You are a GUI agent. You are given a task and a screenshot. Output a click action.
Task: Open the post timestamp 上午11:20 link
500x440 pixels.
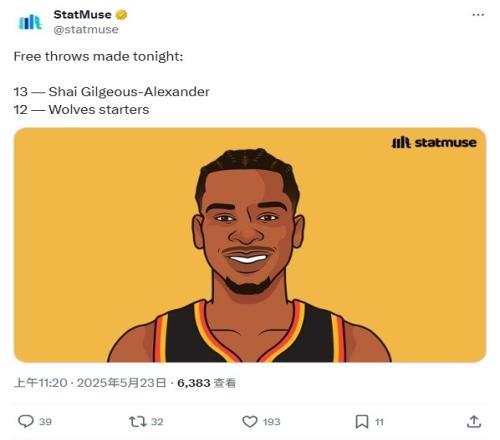tap(41, 383)
